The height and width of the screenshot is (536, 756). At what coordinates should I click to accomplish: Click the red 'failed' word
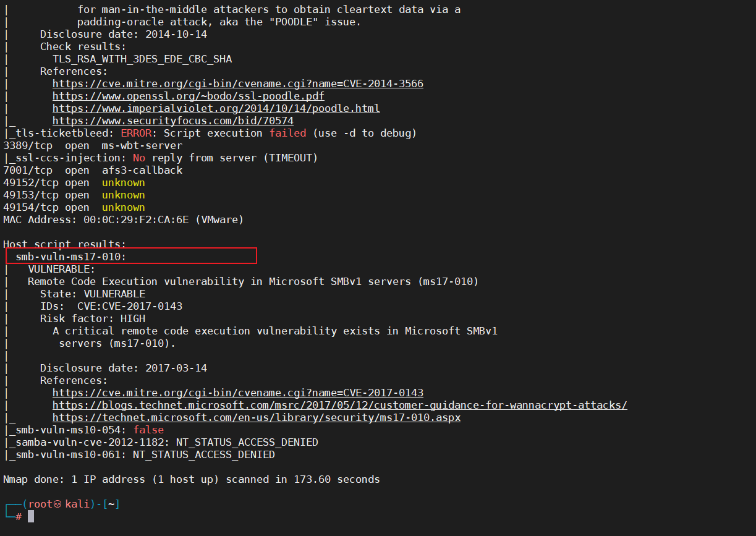click(x=287, y=133)
